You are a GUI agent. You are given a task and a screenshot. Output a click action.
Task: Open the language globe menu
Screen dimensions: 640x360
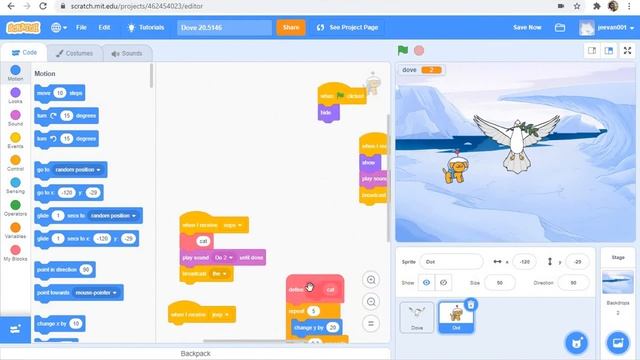[x=59, y=27]
